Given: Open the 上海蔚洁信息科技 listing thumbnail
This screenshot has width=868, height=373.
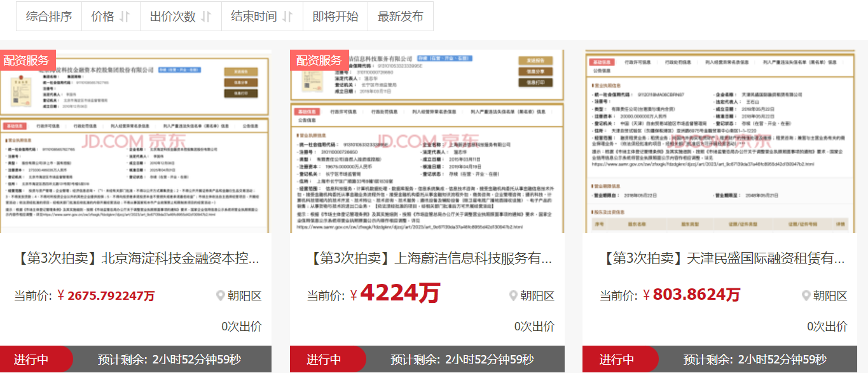Looking at the screenshot, I should click(x=427, y=141).
